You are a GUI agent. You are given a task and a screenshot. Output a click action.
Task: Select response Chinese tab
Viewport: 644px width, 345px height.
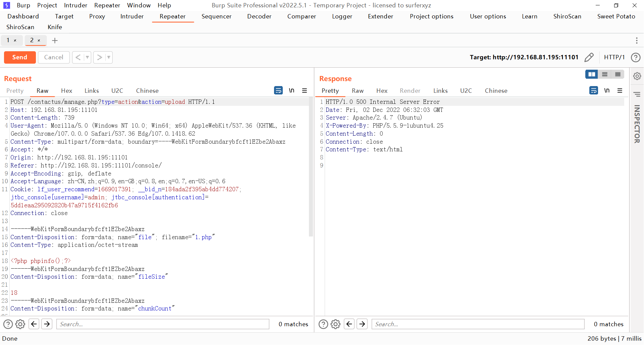(496, 91)
